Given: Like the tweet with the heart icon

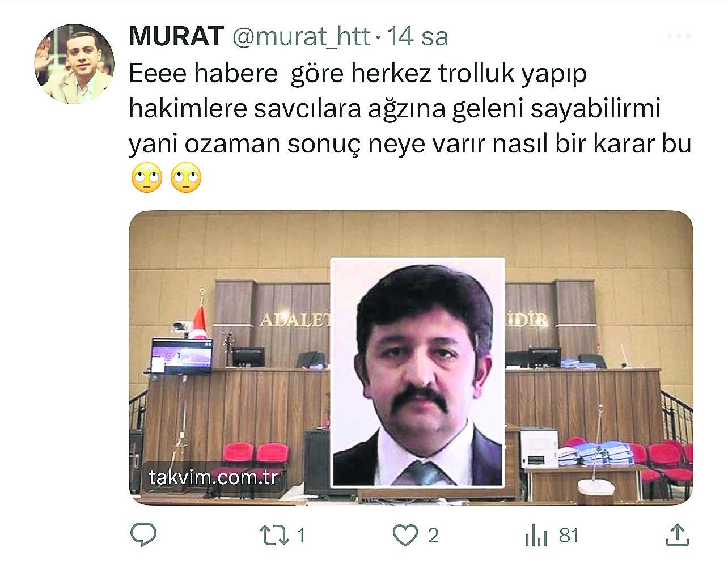Looking at the screenshot, I should tap(405, 535).
